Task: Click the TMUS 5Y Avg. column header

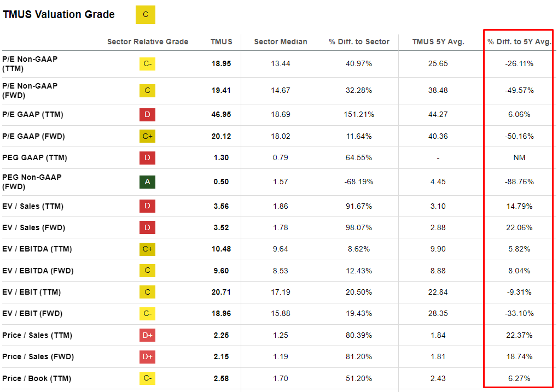Action: click(438, 42)
